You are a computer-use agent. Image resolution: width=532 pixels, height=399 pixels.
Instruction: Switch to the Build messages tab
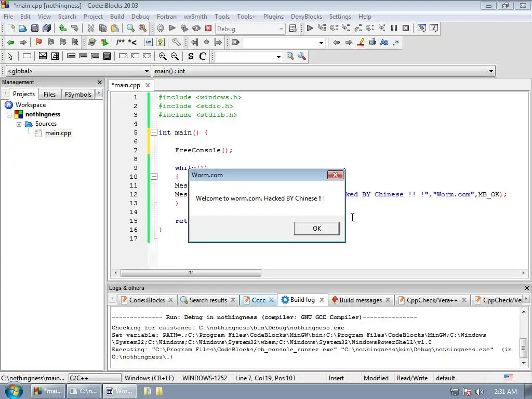(361, 300)
